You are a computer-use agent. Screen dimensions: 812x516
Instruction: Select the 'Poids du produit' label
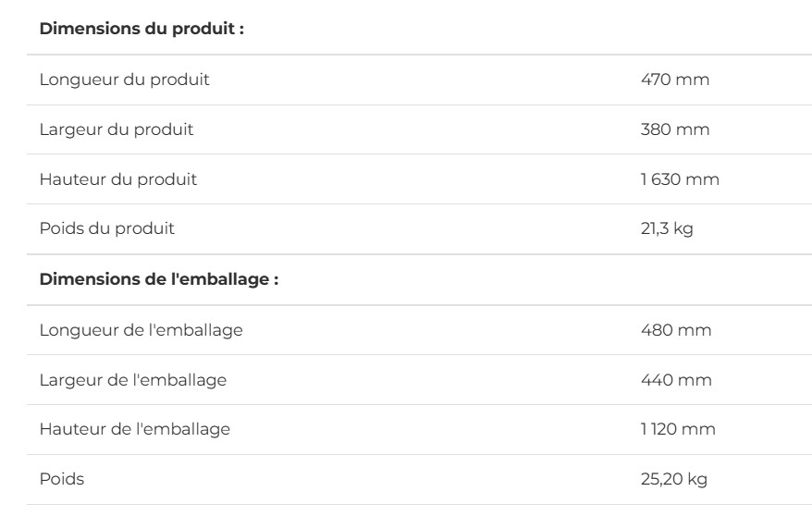coord(106,229)
